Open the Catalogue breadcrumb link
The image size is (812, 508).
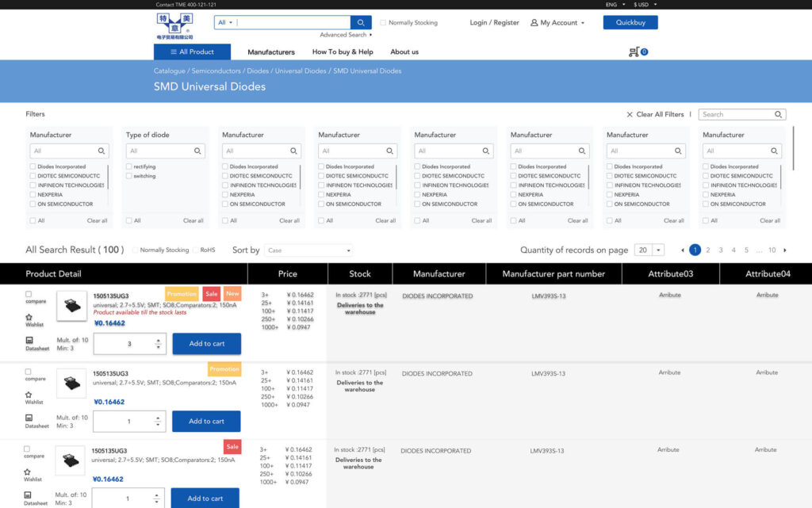[170, 71]
